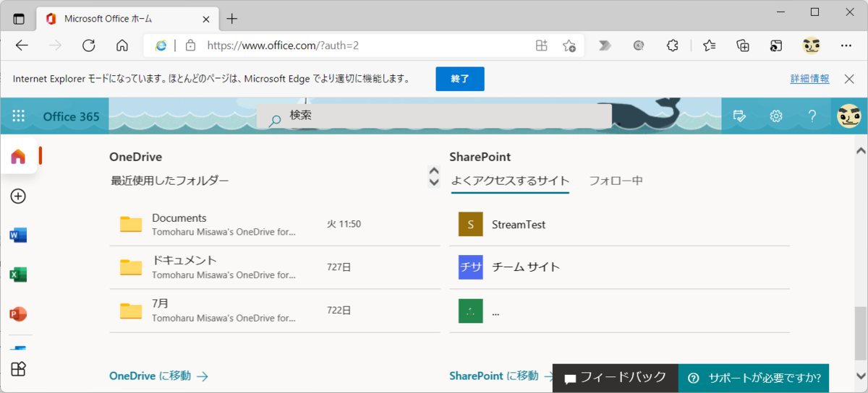Click the 最近使用したフォルダー label
This screenshot has height=393, width=868.
[170, 181]
